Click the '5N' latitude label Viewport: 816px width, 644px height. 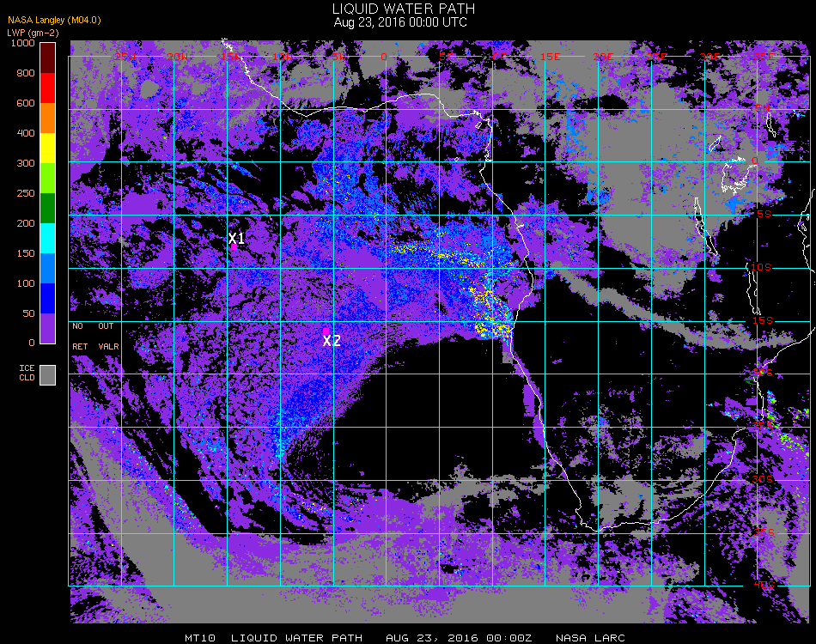pyautogui.click(x=762, y=108)
